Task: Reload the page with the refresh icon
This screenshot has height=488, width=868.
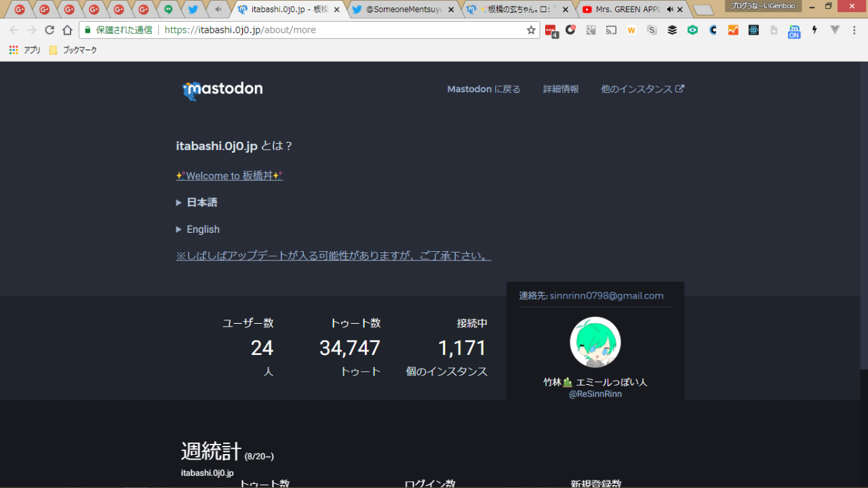Action: point(50,30)
